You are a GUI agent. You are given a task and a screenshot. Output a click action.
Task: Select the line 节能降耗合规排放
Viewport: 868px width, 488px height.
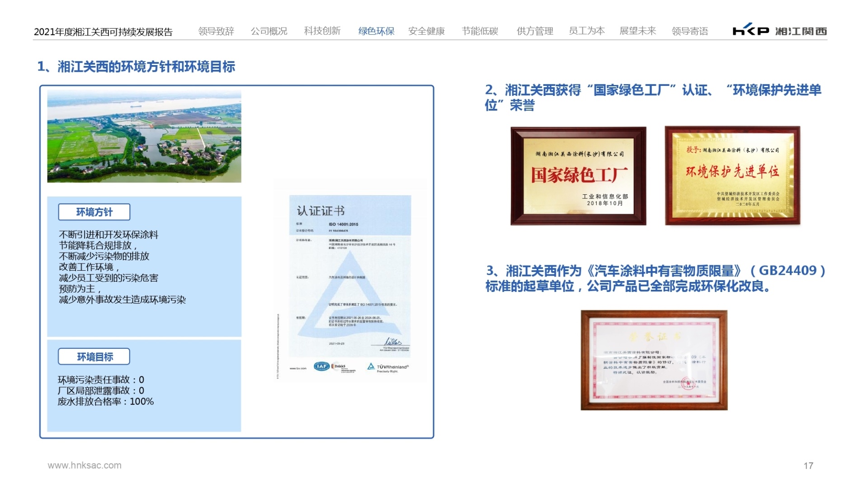98,245
